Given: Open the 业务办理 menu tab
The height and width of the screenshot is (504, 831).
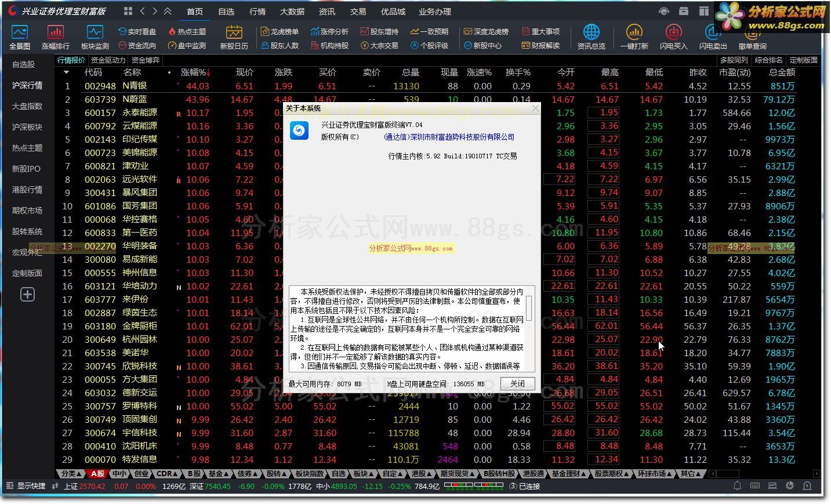Looking at the screenshot, I should coord(434,12).
